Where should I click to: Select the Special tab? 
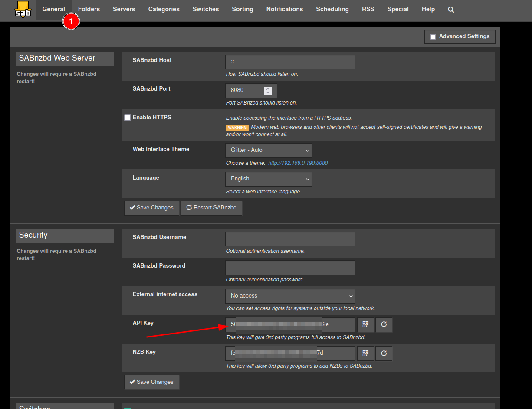(x=398, y=9)
